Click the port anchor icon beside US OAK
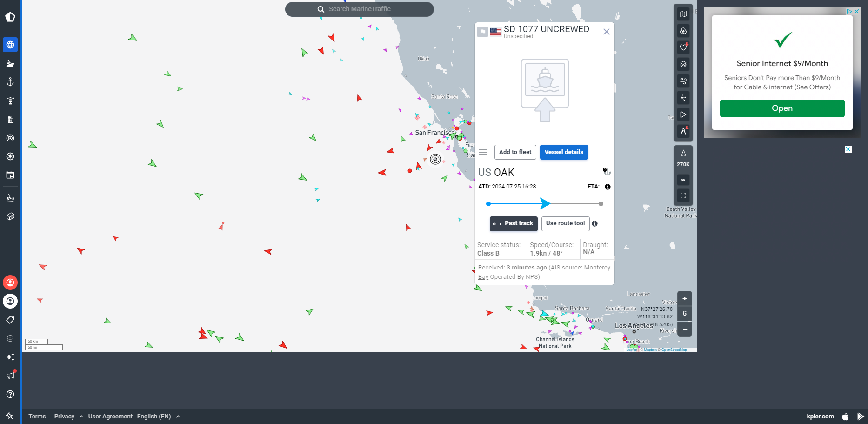 click(x=607, y=172)
